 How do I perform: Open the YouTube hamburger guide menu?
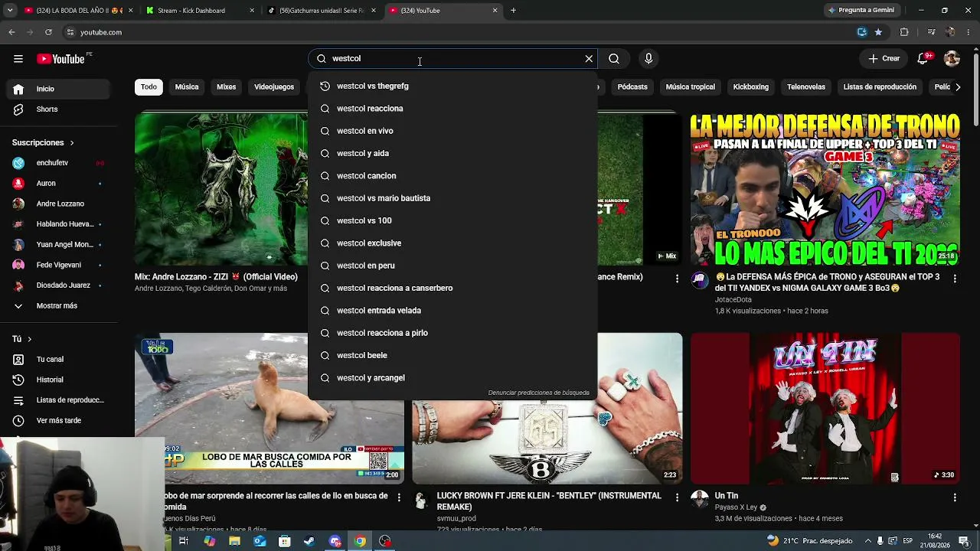(x=18, y=59)
